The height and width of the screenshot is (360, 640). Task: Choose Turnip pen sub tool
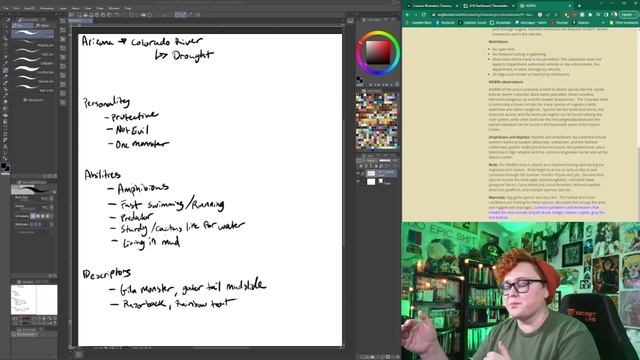pos(33,51)
